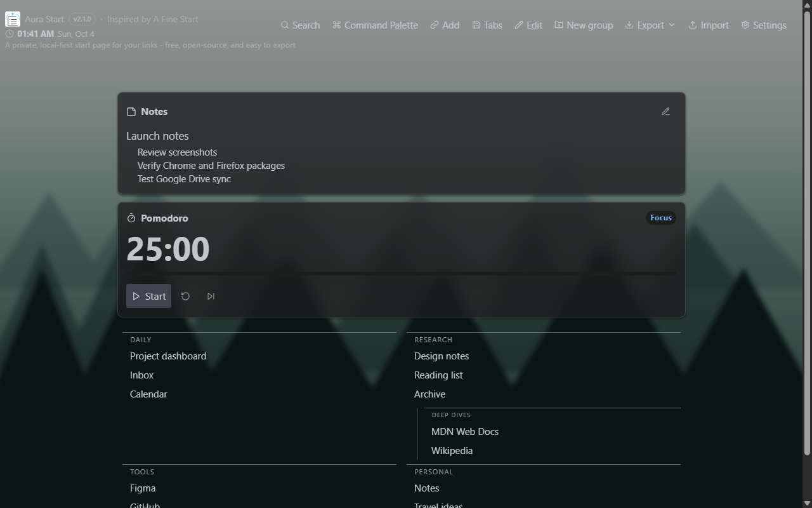The image size is (812, 508).
Task: Open the Figma link
Action: [x=143, y=488]
